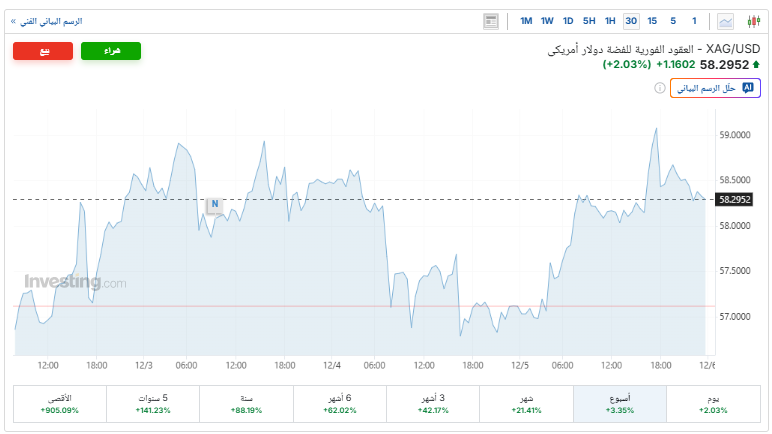Set chart interval to 1D
This screenshot has height=434, width=772.
point(568,21)
